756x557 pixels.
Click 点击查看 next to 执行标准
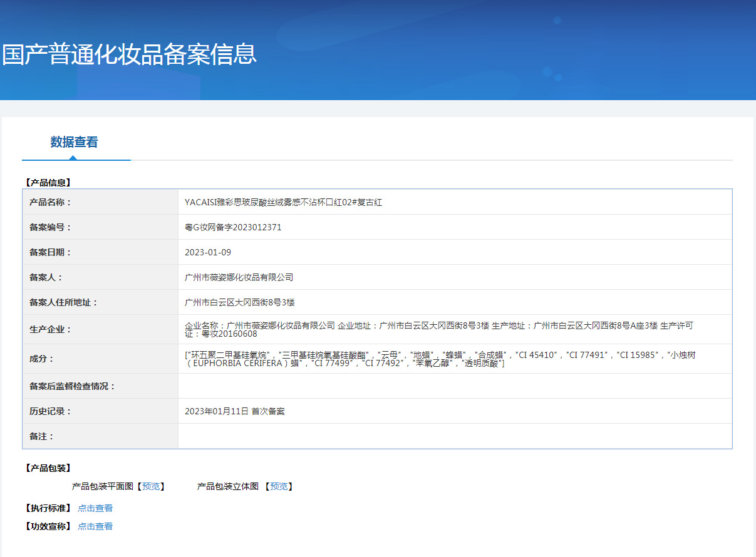click(x=95, y=508)
